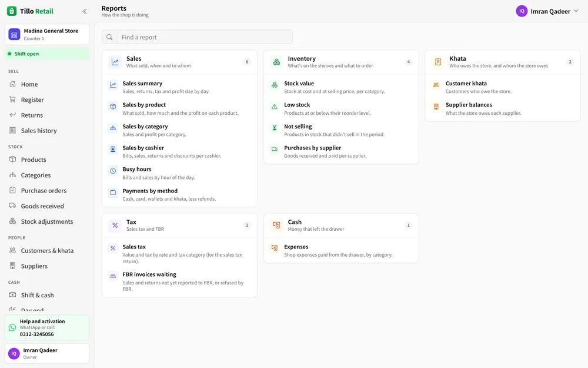Click the Sales group header chart icon
The image size is (588, 368).
(115, 62)
